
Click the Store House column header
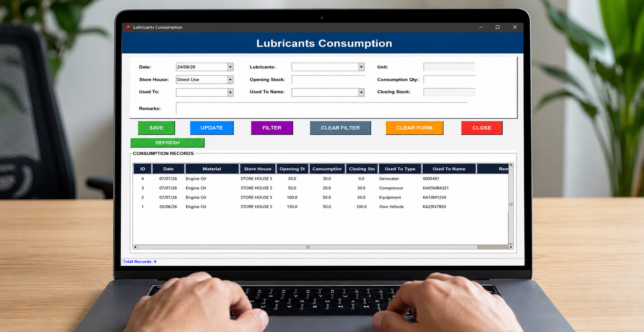(x=258, y=169)
